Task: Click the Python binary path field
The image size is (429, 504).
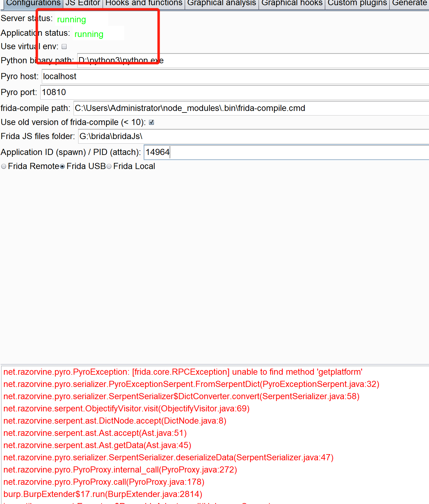Action: (x=253, y=61)
